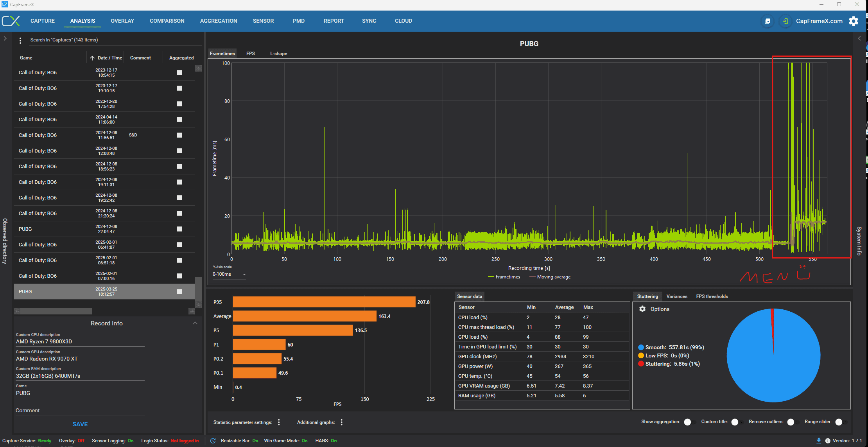Image resolution: width=868 pixels, height=447 pixels.
Task: Click the horizontal scrollbar thumb under capture list
Action: [56, 311]
